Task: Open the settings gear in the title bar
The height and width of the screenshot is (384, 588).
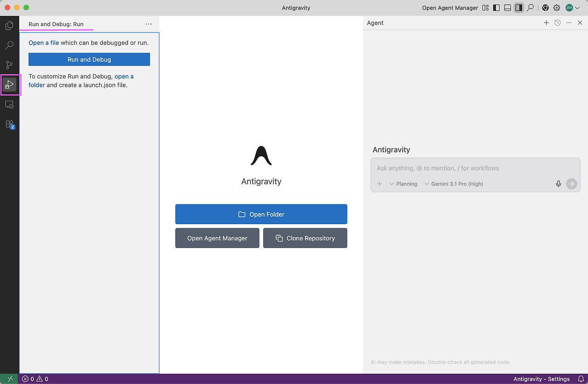Action: [557, 8]
